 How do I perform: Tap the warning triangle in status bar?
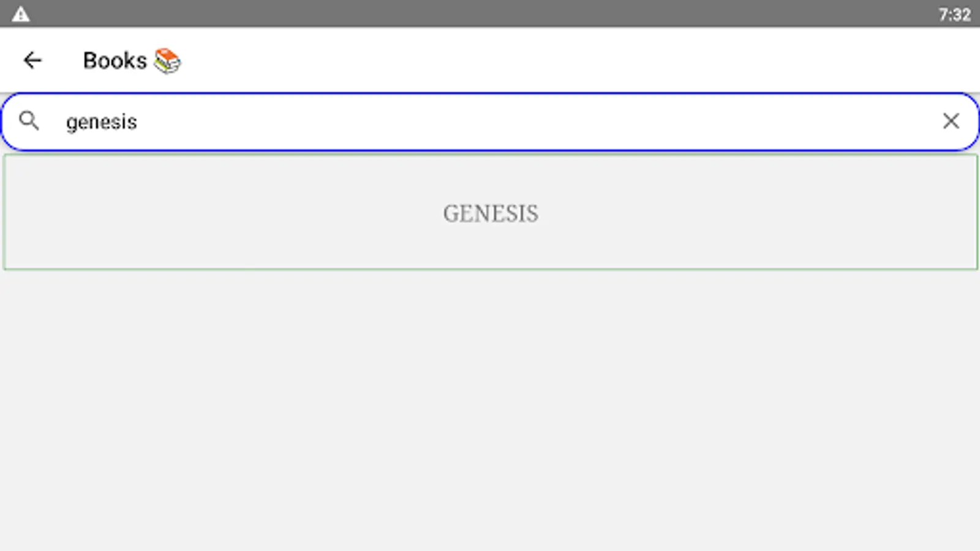[x=21, y=14]
